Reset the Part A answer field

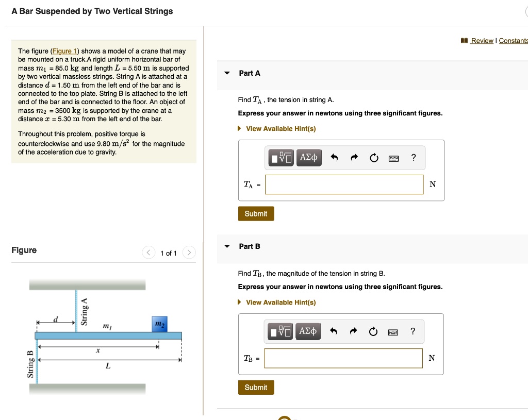373,158
